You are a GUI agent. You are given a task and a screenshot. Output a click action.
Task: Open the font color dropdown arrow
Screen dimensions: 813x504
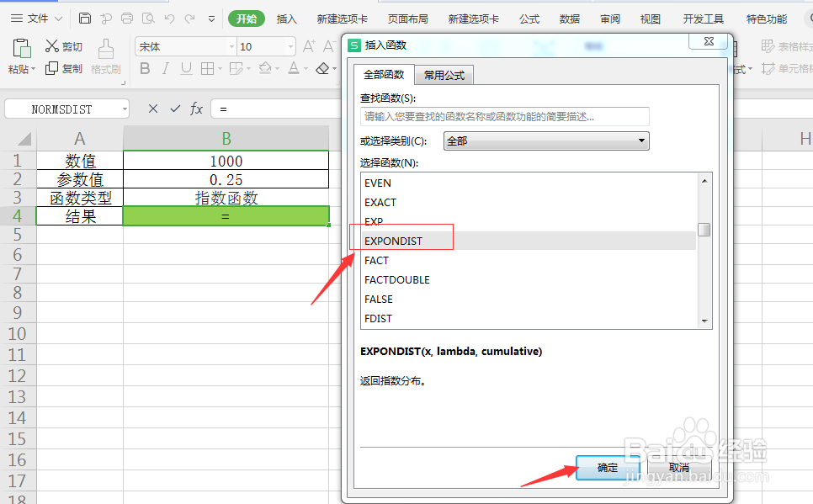point(306,69)
